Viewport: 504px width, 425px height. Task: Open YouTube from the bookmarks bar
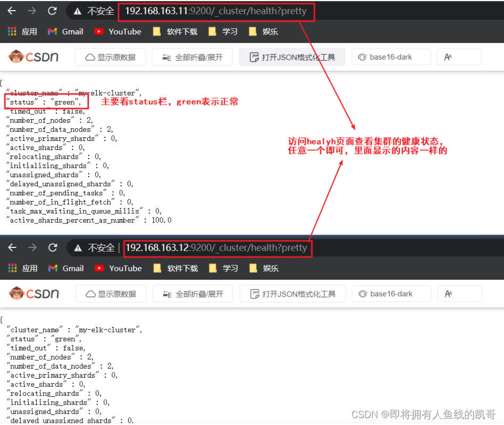(117, 31)
